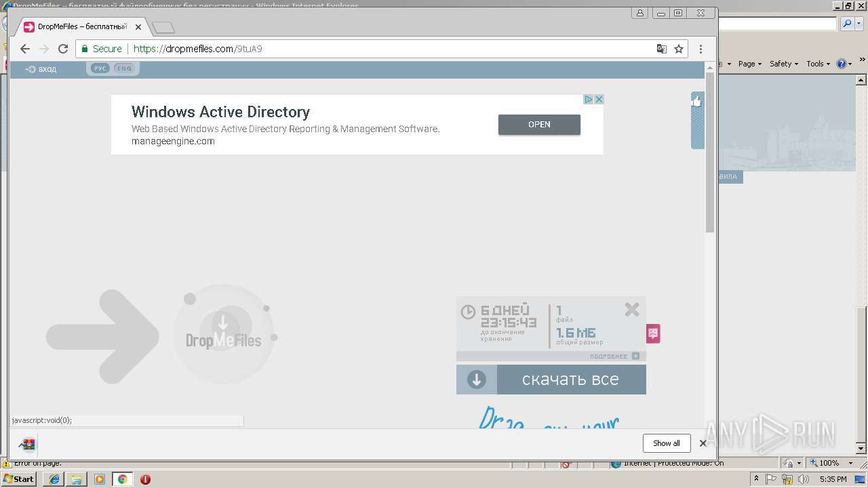Go back with Chrome's back arrow
868x488 pixels.
click(x=25, y=49)
